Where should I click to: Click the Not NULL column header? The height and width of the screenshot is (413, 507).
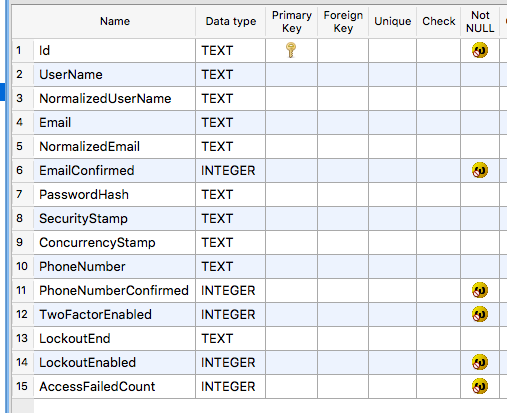coord(480,21)
